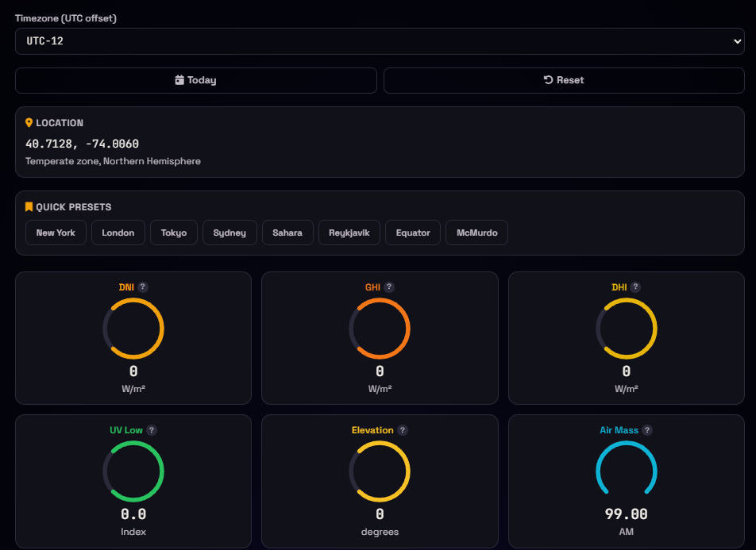756x550 pixels.
Task: Click the 'degrees' unit text
Action: tap(380, 532)
